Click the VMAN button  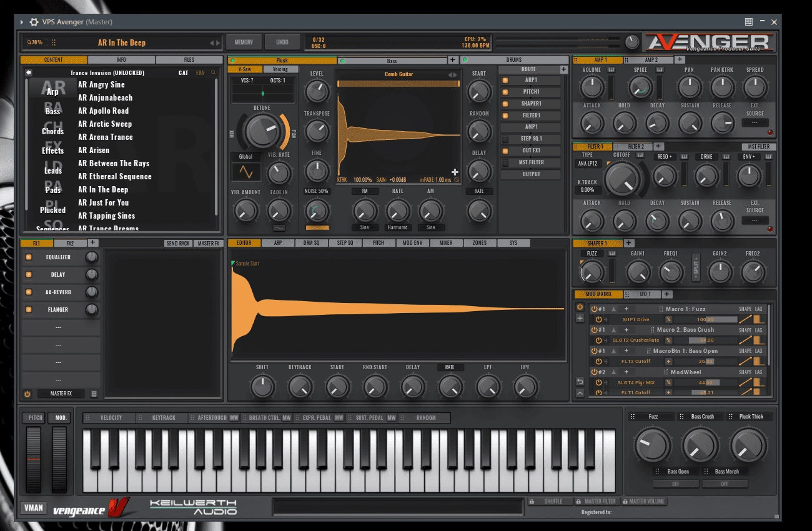click(34, 507)
